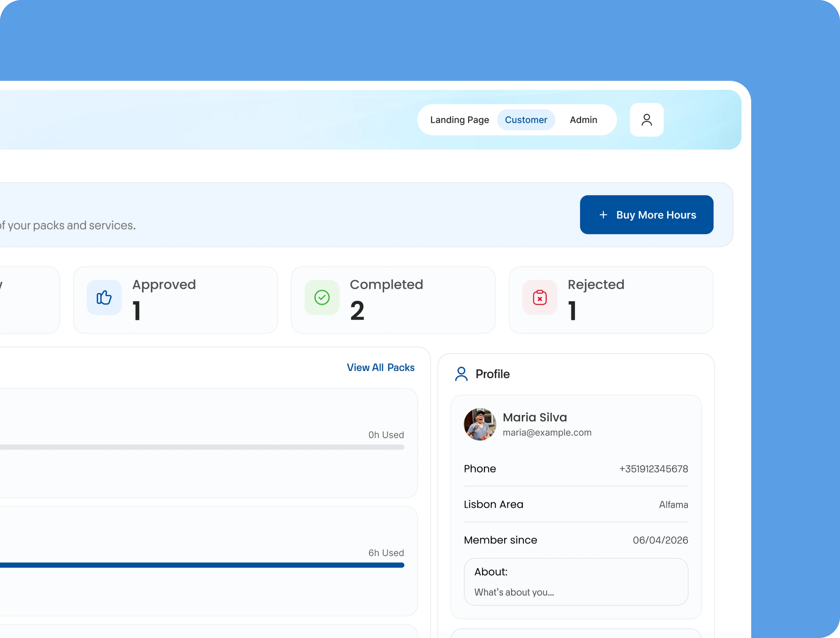The width and height of the screenshot is (840, 638).
Task: Click the Alfama area value
Action: click(x=673, y=504)
